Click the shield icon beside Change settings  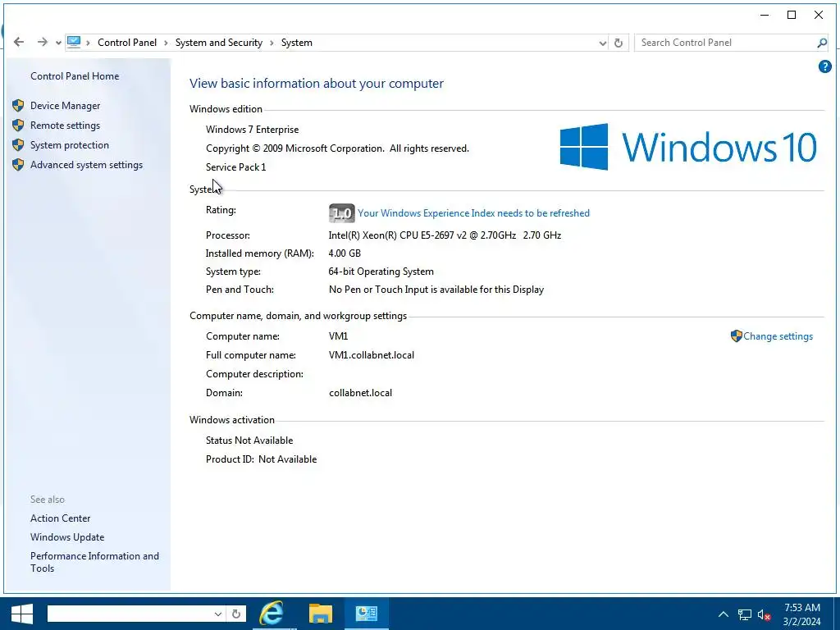pyautogui.click(x=736, y=336)
